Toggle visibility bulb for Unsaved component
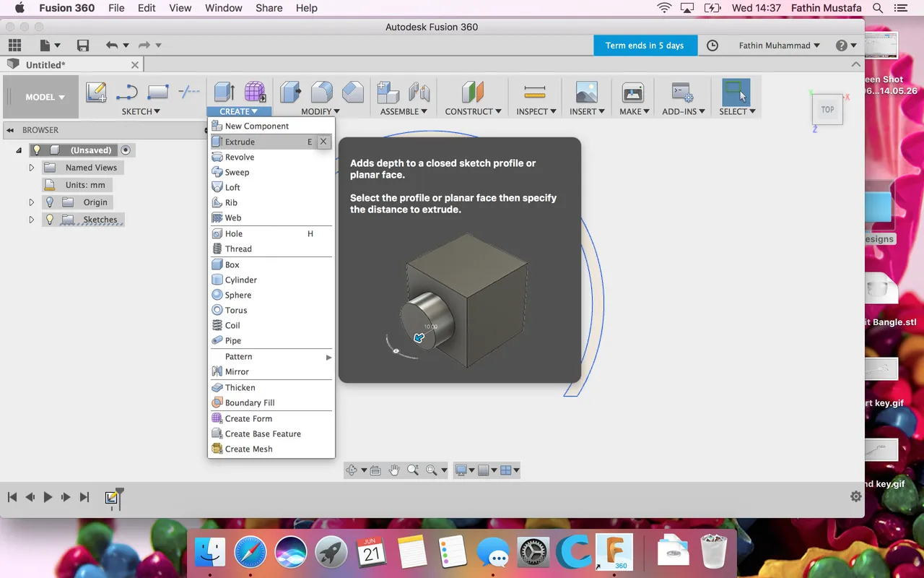The width and height of the screenshot is (924, 578). click(x=37, y=150)
